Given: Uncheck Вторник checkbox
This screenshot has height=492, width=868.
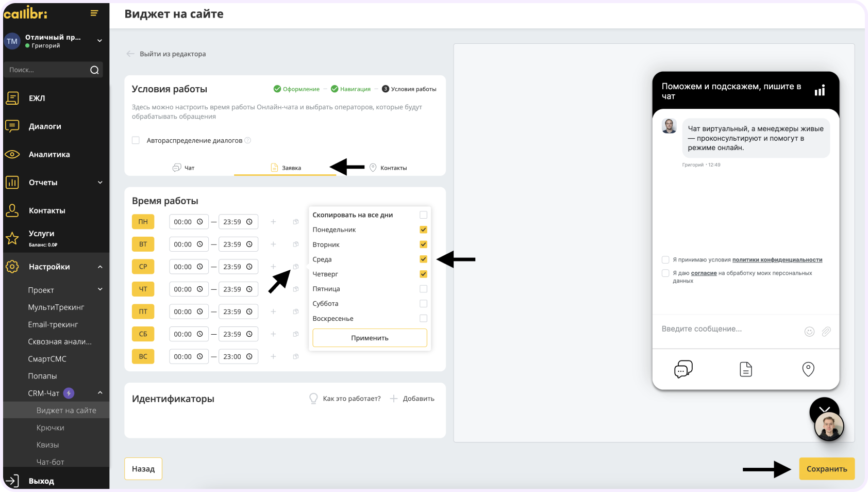Looking at the screenshot, I should [423, 244].
